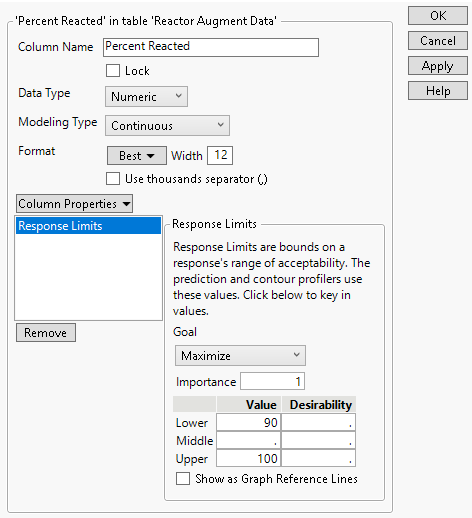
Task: Click the Goal label text
Action: point(185,332)
